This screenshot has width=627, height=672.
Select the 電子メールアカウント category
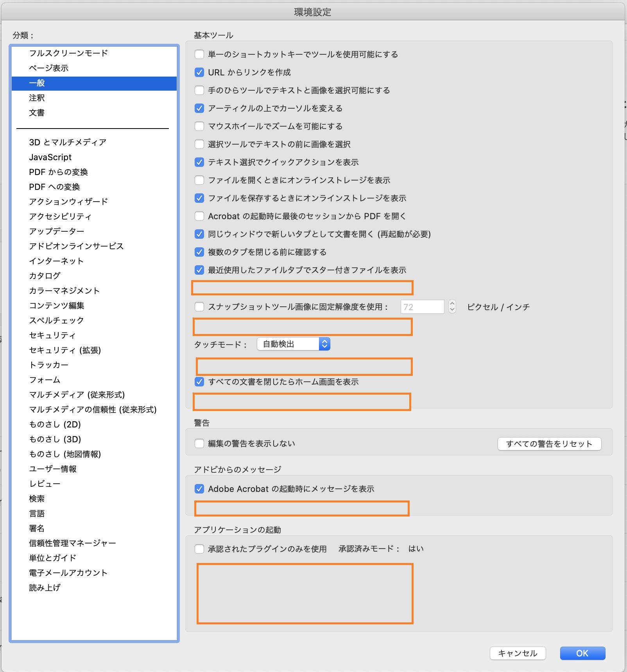coord(68,573)
